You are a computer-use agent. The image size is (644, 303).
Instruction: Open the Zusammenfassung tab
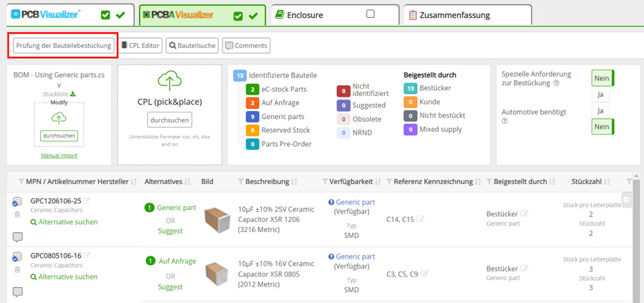coord(468,15)
